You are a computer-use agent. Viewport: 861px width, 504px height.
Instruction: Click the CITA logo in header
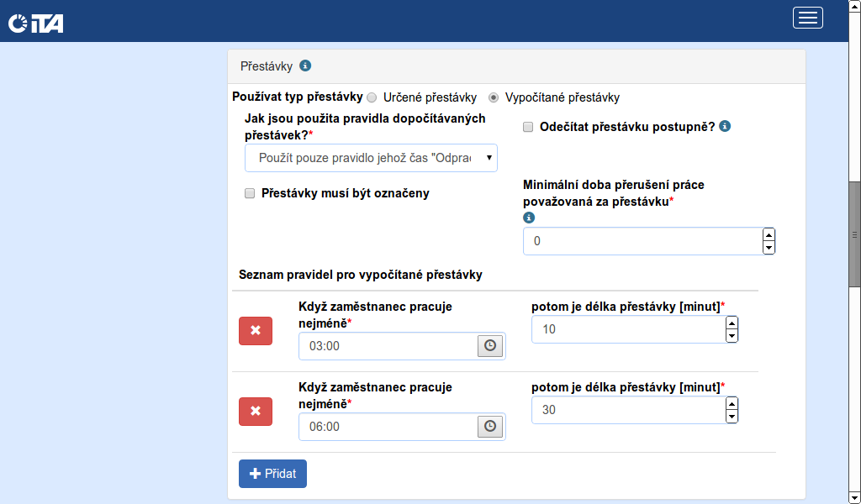pos(35,22)
